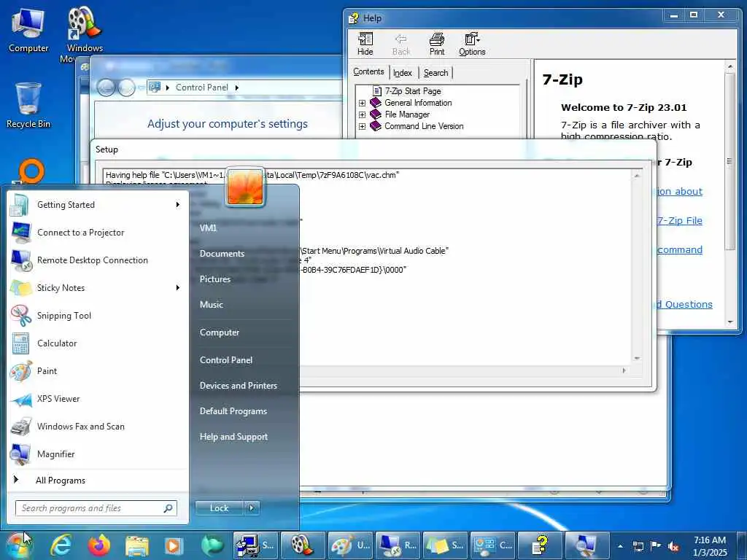The width and height of the screenshot is (747, 560).
Task: Expand Sticky Notes jump list arrow
Action: (178, 287)
